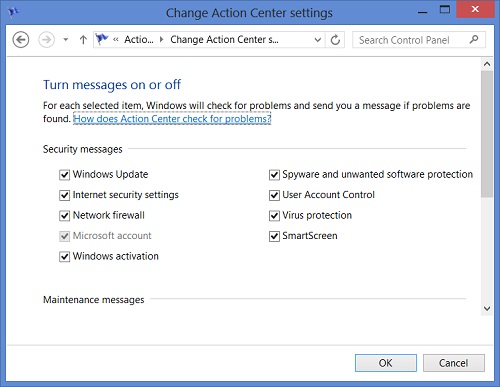Go back using the Back arrow button
This screenshot has height=387, width=500.
point(21,40)
